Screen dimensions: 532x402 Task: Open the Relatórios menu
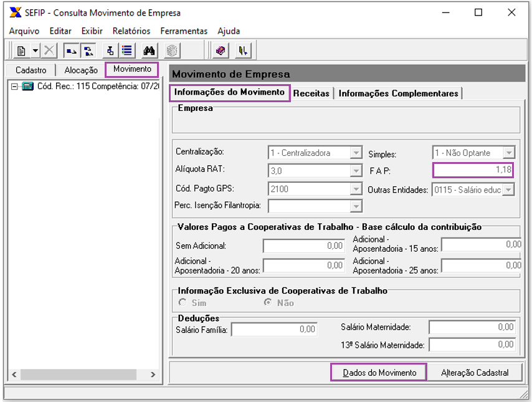tap(131, 31)
